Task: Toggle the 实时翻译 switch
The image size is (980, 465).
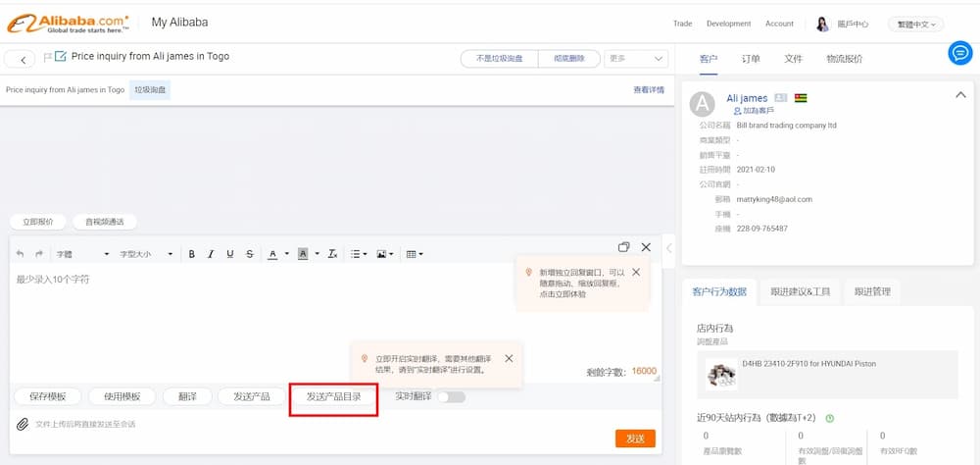Action: [451, 396]
